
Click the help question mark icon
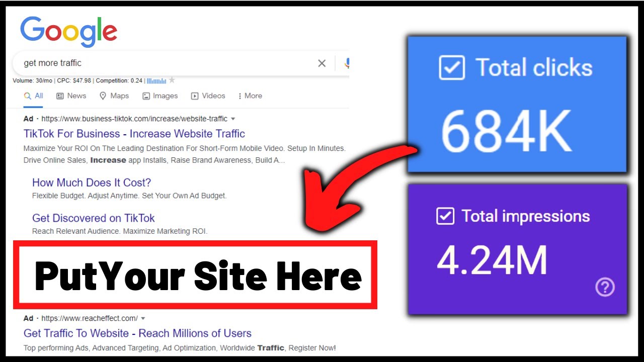(x=605, y=287)
